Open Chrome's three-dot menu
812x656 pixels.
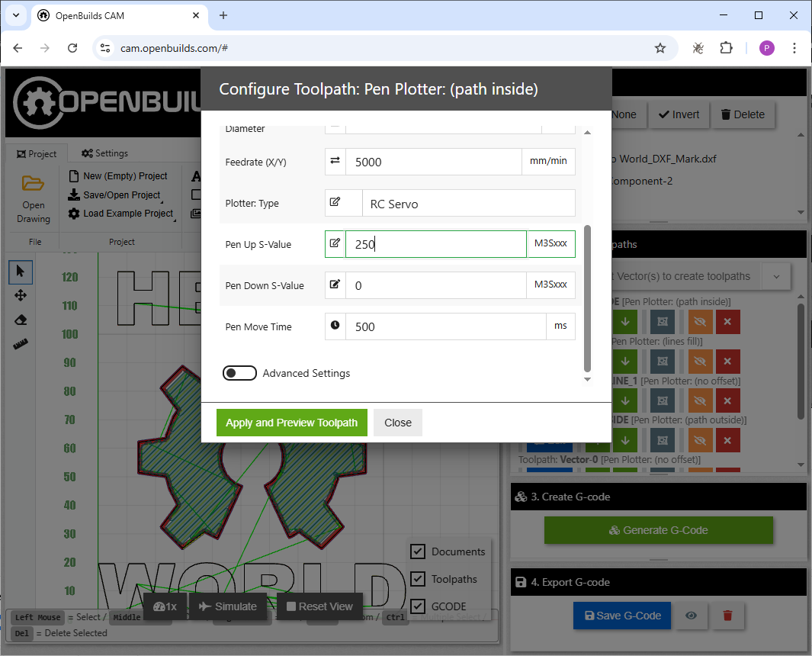(794, 48)
